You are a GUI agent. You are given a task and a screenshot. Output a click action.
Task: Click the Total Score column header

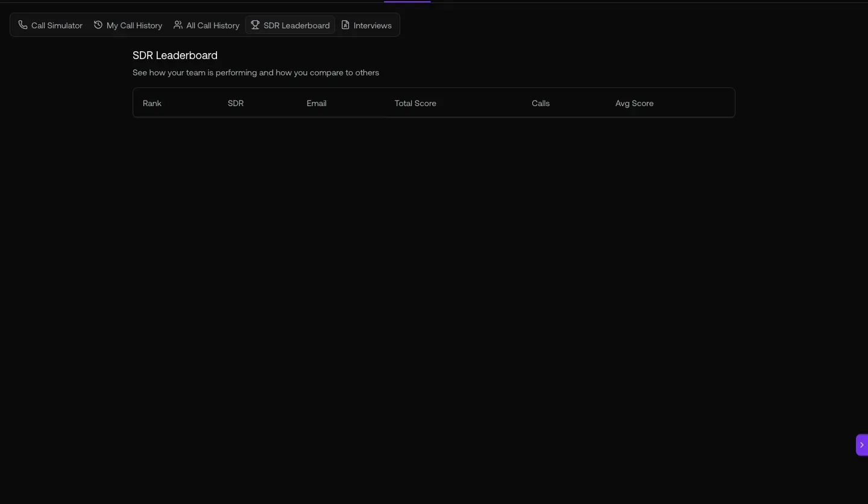pyautogui.click(x=415, y=103)
